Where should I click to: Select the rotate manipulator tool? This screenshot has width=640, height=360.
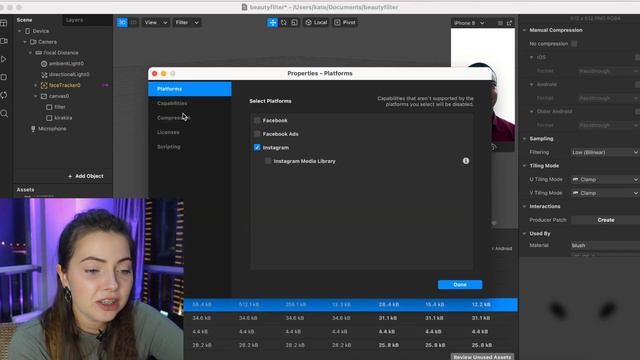pos(284,22)
